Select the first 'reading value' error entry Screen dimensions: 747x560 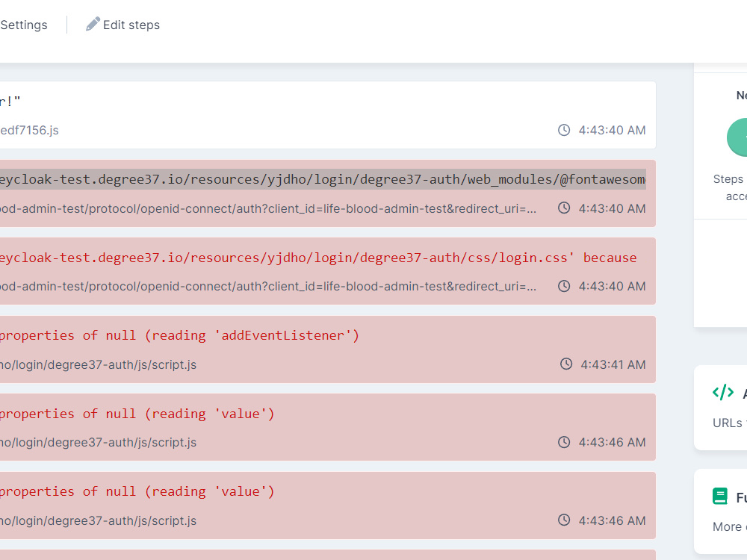329,427
